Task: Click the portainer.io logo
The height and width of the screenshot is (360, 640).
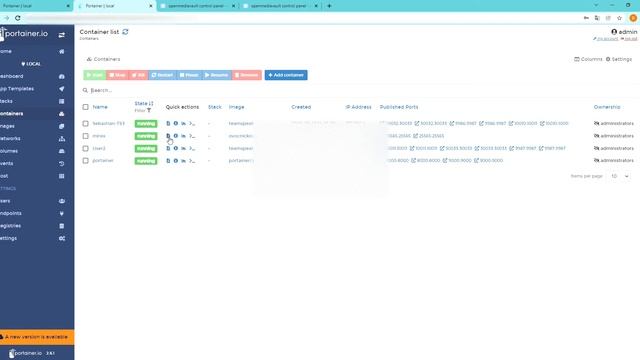Action: tap(24, 33)
